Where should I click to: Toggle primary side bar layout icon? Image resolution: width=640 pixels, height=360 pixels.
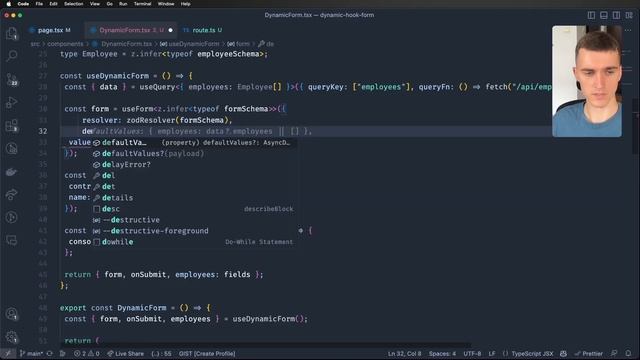(591, 15)
